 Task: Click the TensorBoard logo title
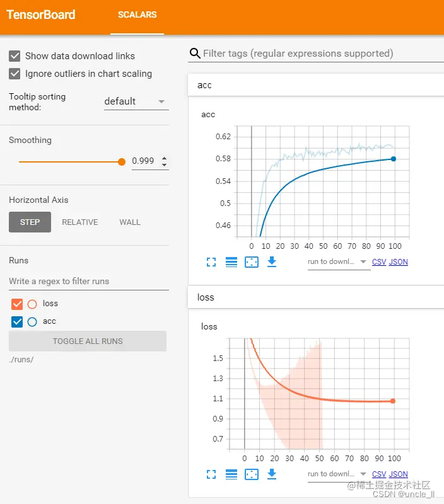41,14
